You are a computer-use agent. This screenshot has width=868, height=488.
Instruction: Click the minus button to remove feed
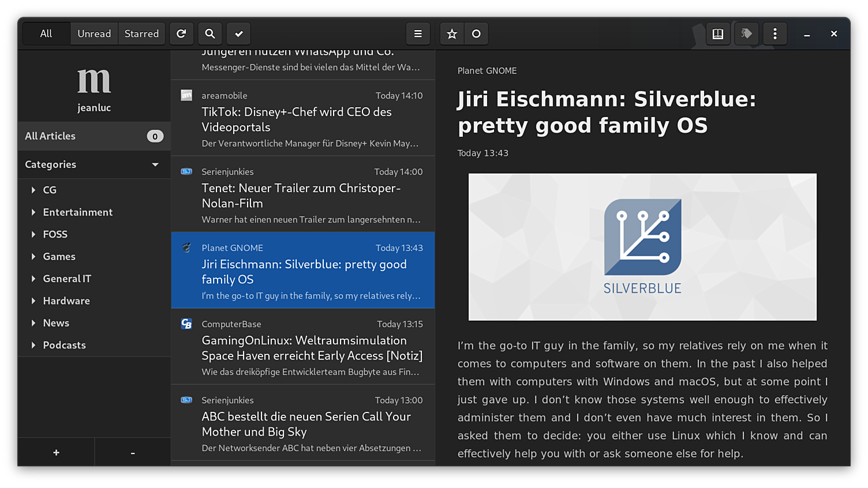(x=133, y=453)
